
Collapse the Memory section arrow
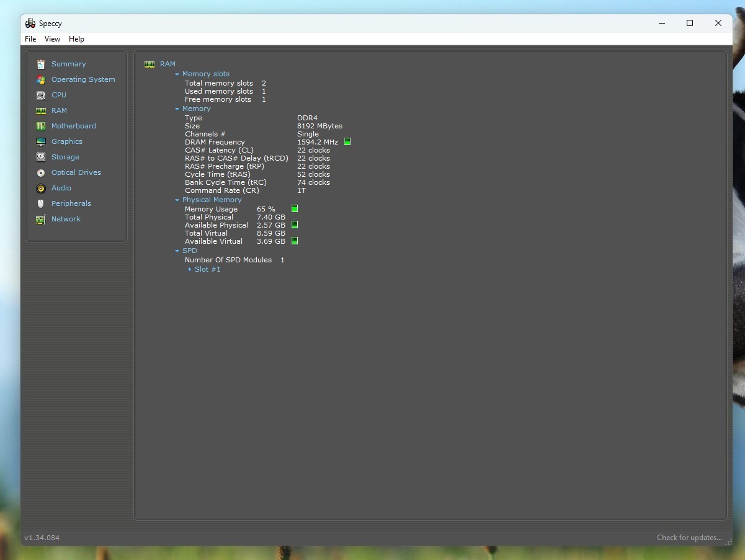pyautogui.click(x=177, y=109)
